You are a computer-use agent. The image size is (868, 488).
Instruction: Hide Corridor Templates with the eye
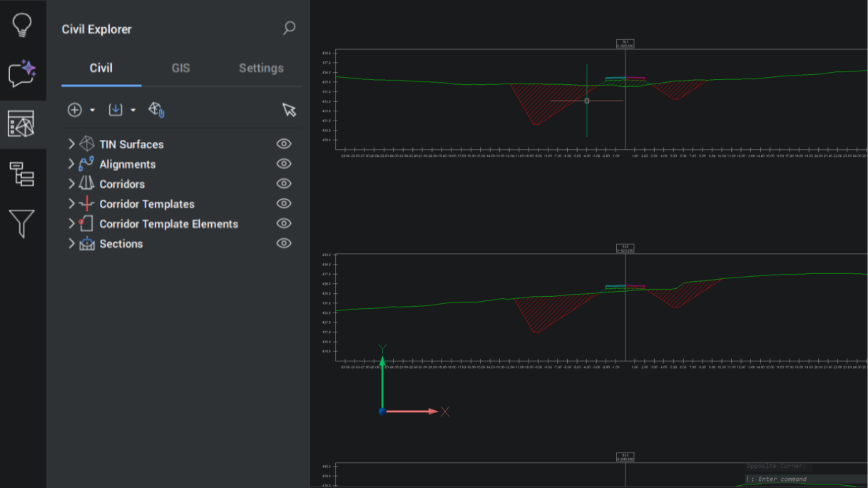point(284,204)
